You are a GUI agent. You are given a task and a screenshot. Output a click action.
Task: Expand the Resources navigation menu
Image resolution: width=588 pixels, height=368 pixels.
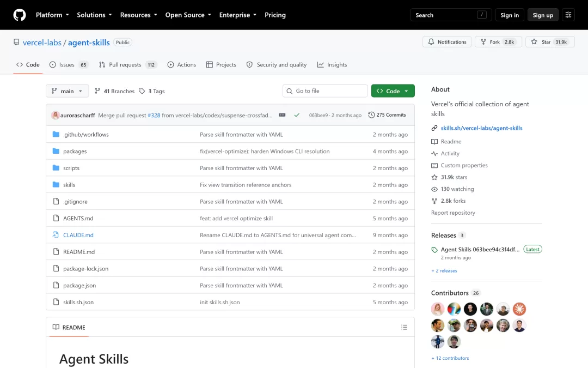pyautogui.click(x=139, y=15)
